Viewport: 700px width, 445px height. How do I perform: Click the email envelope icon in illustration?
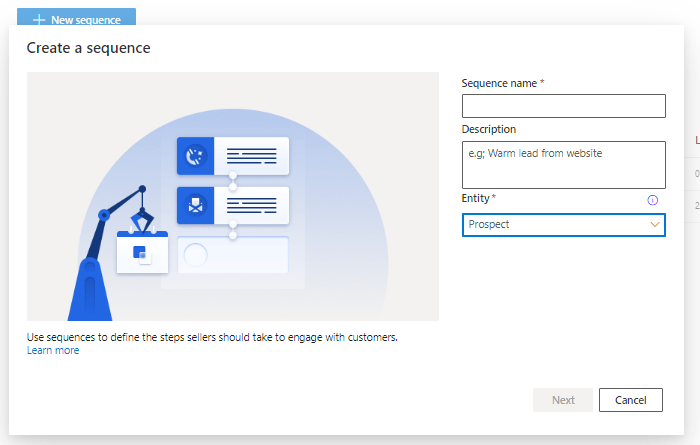196,206
